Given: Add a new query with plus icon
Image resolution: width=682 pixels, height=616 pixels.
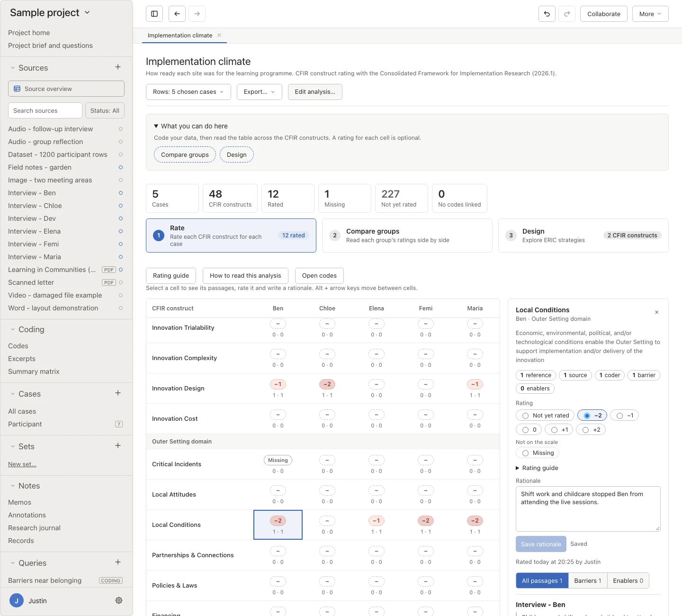Looking at the screenshot, I should pyautogui.click(x=118, y=562).
